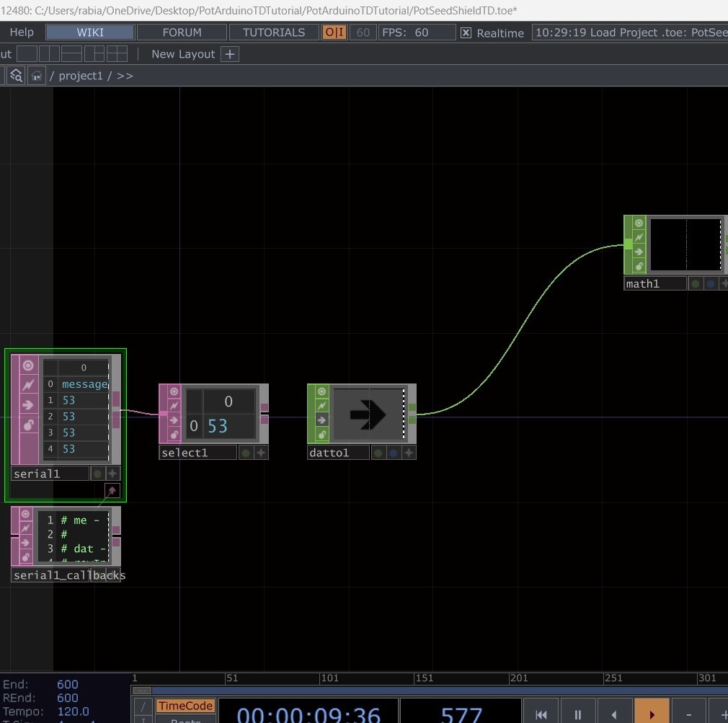Switch to the FORUM tab
The width and height of the screenshot is (728, 723).
pos(181,32)
